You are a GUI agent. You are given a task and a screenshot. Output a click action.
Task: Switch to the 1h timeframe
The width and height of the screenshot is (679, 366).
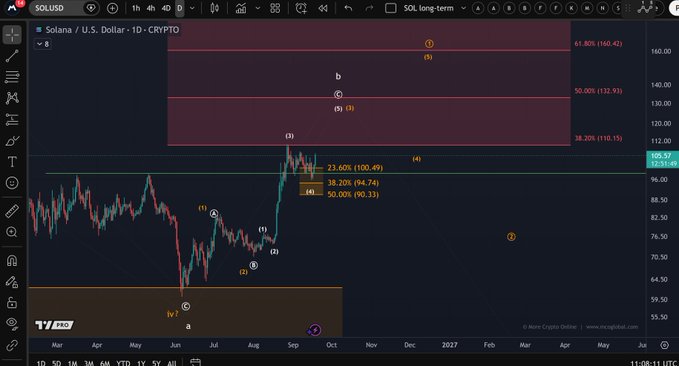pyautogui.click(x=136, y=8)
